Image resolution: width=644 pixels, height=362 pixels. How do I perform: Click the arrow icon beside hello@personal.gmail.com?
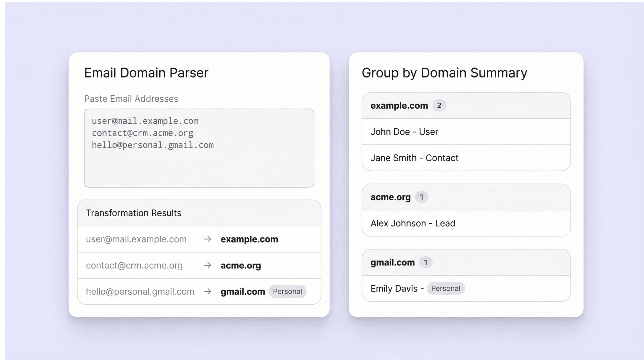pos(207,292)
